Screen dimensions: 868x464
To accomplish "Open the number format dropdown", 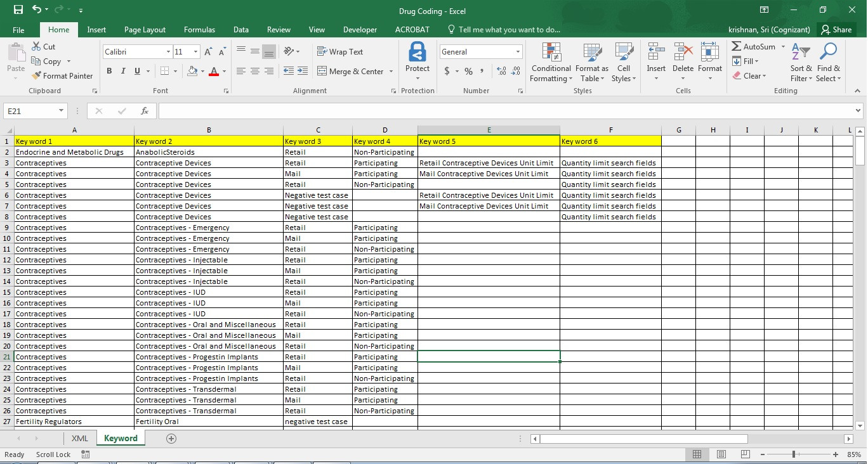I will [x=518, y=51].
